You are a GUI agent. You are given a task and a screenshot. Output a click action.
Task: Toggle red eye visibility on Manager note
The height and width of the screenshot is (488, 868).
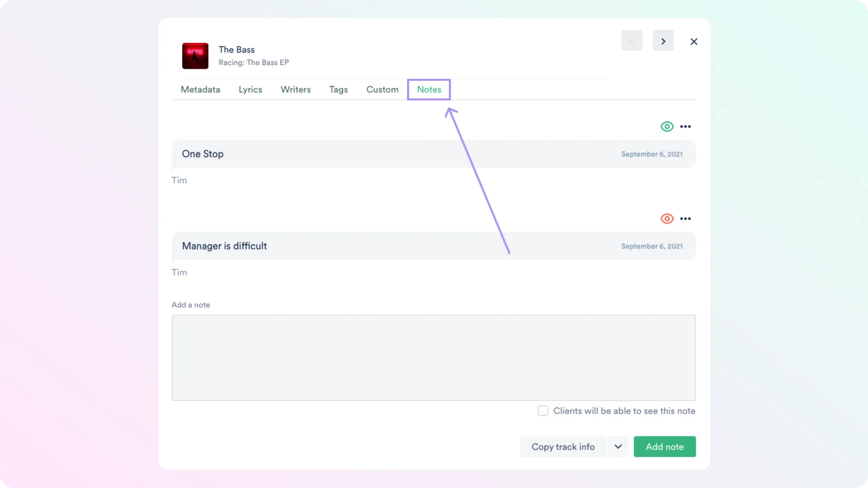click(x=667, y=219)
